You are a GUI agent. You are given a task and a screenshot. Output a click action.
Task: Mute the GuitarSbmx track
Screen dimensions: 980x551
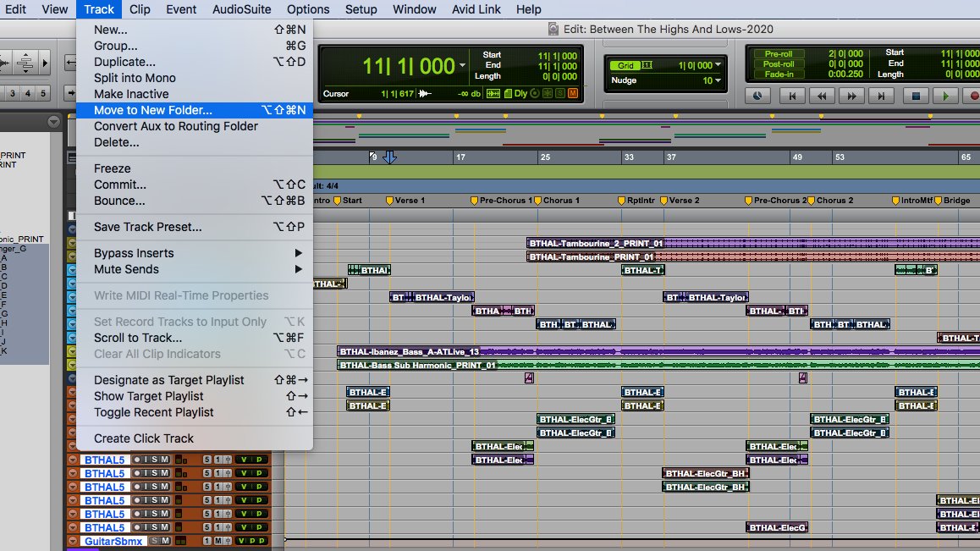tap(165, 540)
